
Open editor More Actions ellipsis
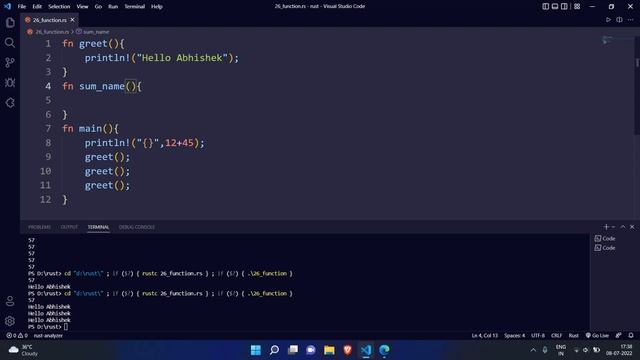630,20
